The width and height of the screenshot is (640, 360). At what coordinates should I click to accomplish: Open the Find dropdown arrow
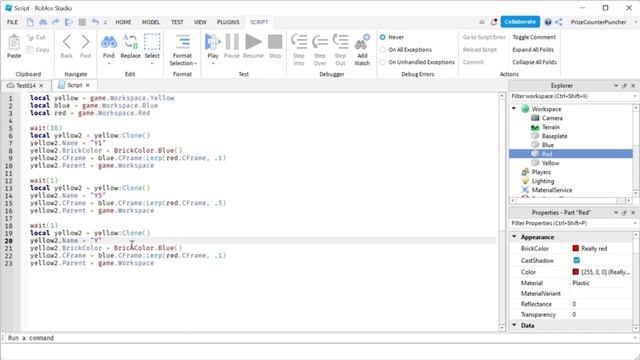pos(109,63)
